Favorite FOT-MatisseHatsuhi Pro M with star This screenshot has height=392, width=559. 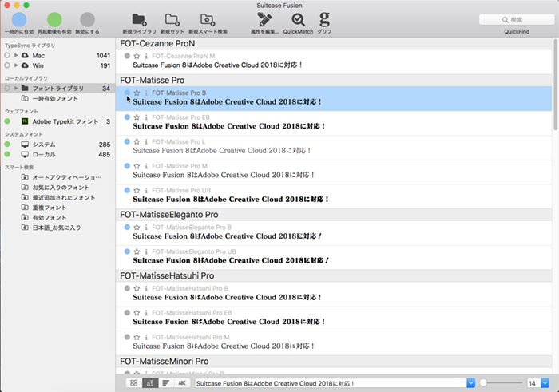point(137,337)
